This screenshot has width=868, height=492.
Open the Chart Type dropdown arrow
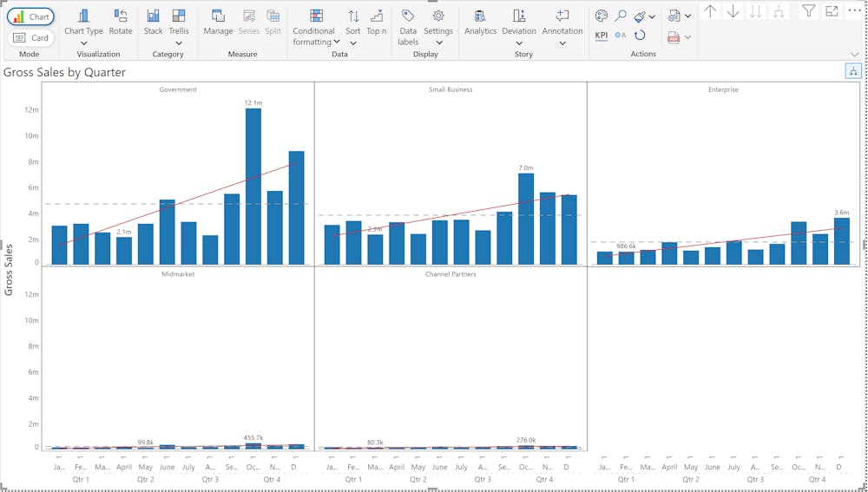(83, 43)
